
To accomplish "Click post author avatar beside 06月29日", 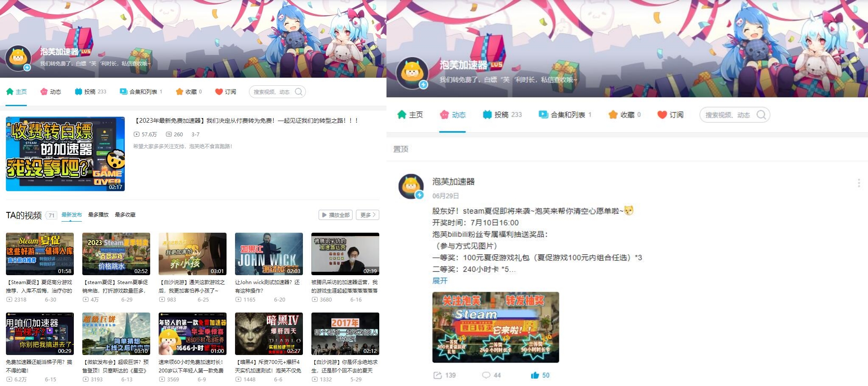I will 411,186.
